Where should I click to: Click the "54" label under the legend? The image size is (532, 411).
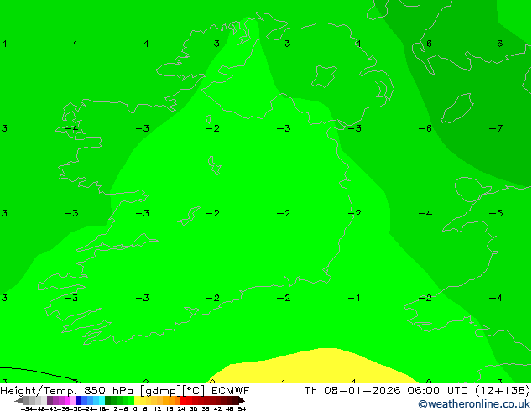tap(242, 409)
